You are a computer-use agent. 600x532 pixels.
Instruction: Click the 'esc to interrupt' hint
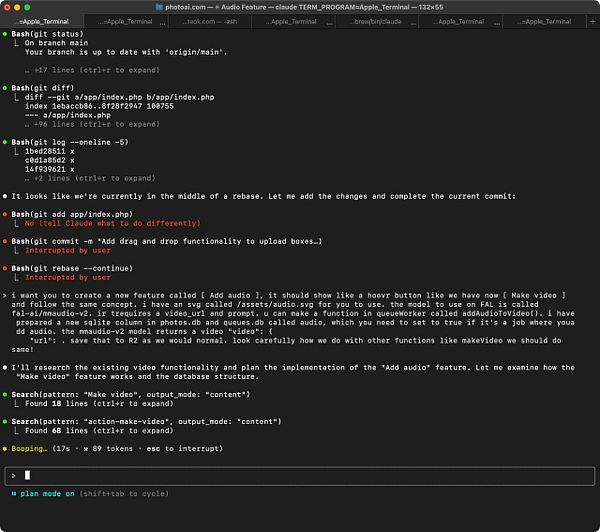[183, 449]
